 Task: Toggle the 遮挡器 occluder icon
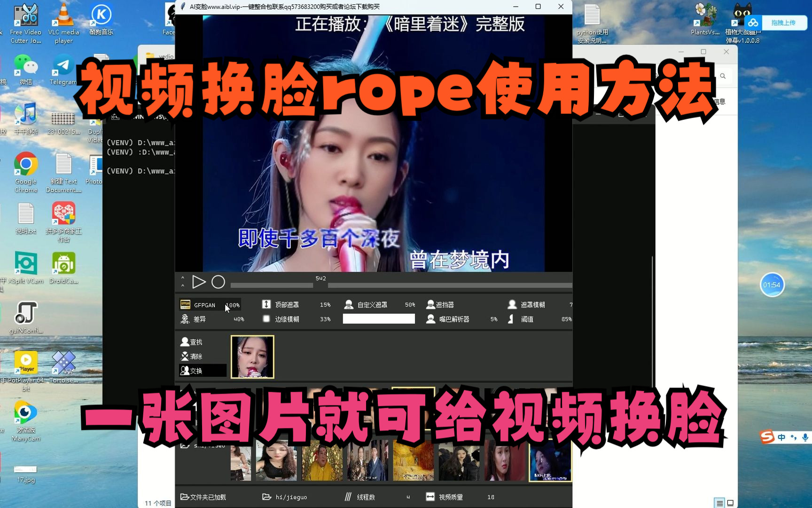click(430, 304)
